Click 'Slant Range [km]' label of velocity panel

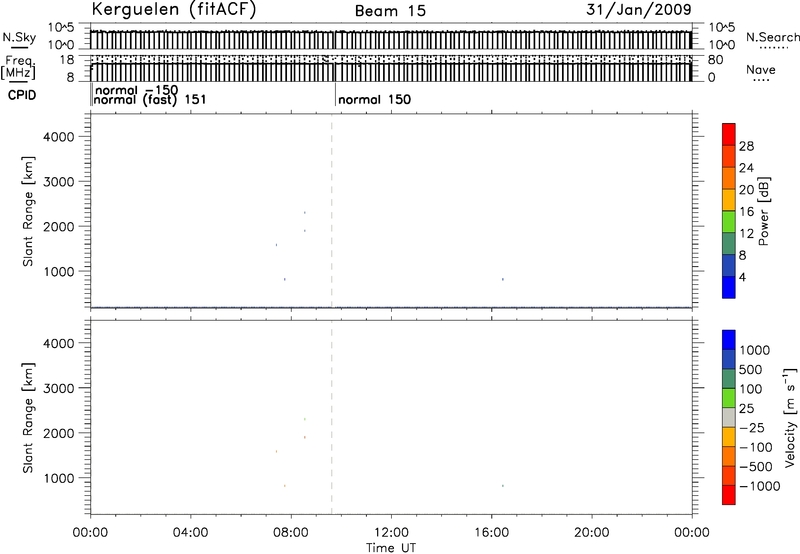28,418
